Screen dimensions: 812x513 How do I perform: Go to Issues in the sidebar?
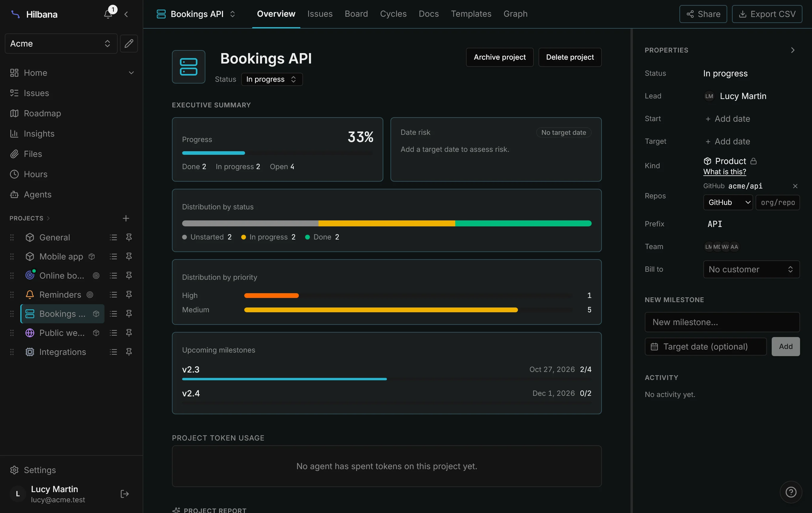pos(36,93)
